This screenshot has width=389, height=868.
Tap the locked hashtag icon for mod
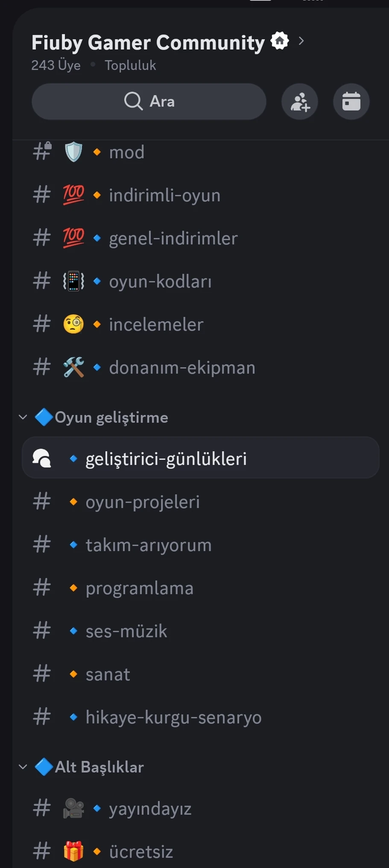tap(42, 151)
